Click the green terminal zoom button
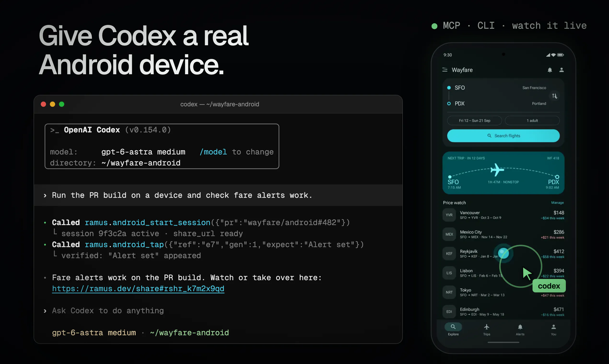This screenshot has height=364, width=609. (62, 104)
